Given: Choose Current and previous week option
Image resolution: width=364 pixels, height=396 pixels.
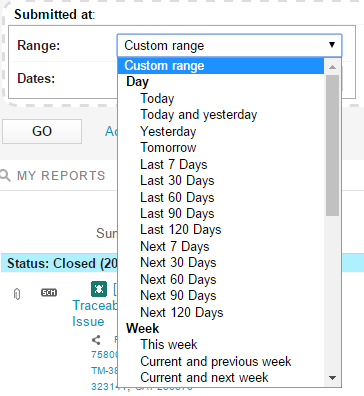Looking at the screenshot, I should 216,361.
